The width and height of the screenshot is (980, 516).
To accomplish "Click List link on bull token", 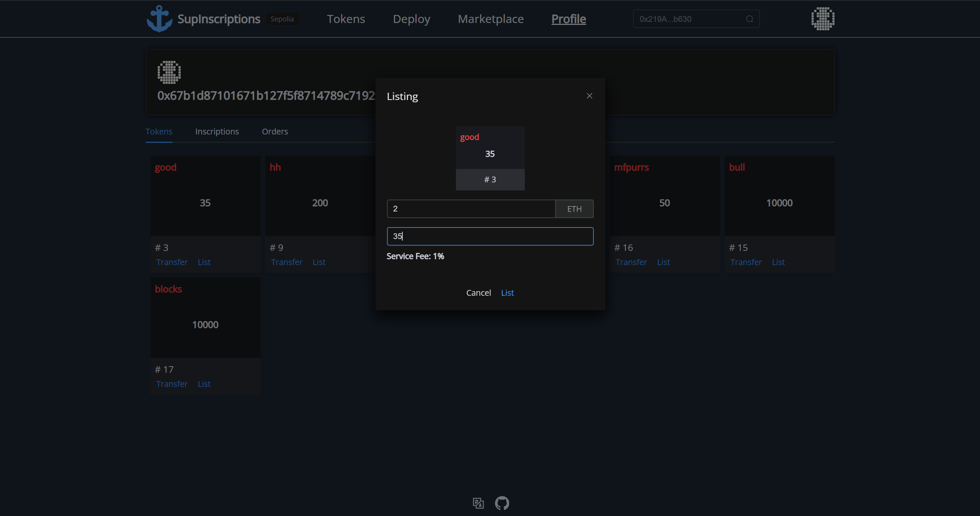I will point(778,262).
